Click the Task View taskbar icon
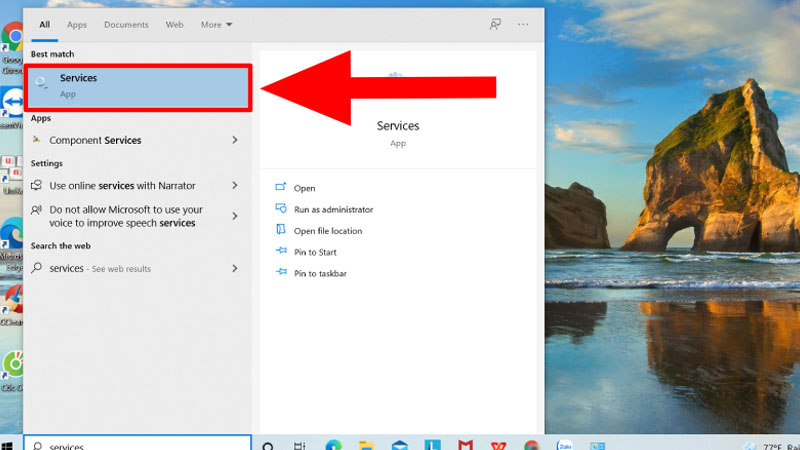This screenshot has width=800, height=450. (300, 445)
